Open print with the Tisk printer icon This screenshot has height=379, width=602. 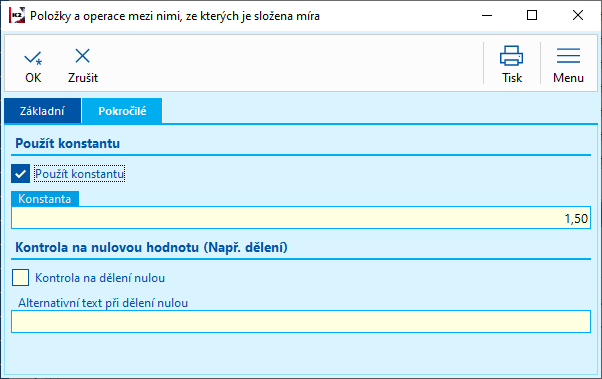click(x=511, y=56)
